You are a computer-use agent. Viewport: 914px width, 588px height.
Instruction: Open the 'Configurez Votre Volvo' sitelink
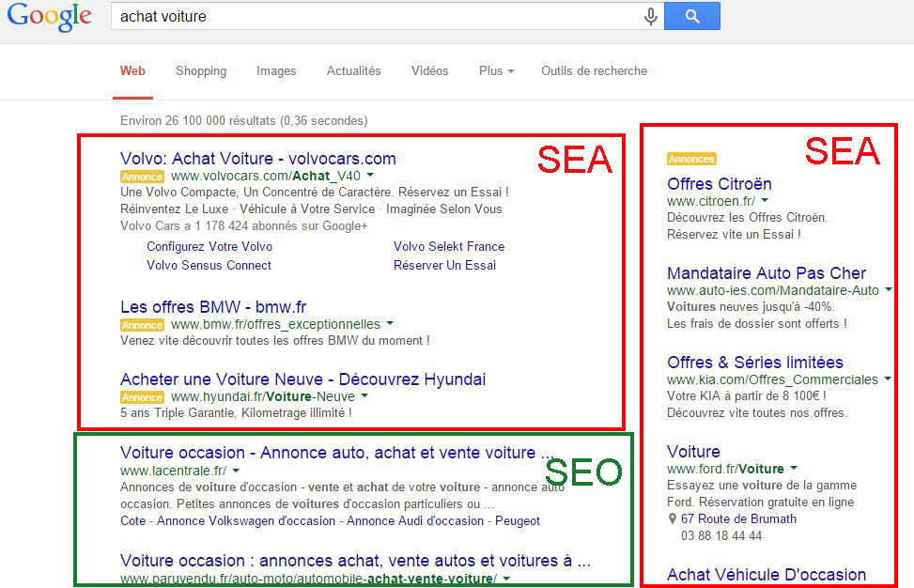pos(209,246)
